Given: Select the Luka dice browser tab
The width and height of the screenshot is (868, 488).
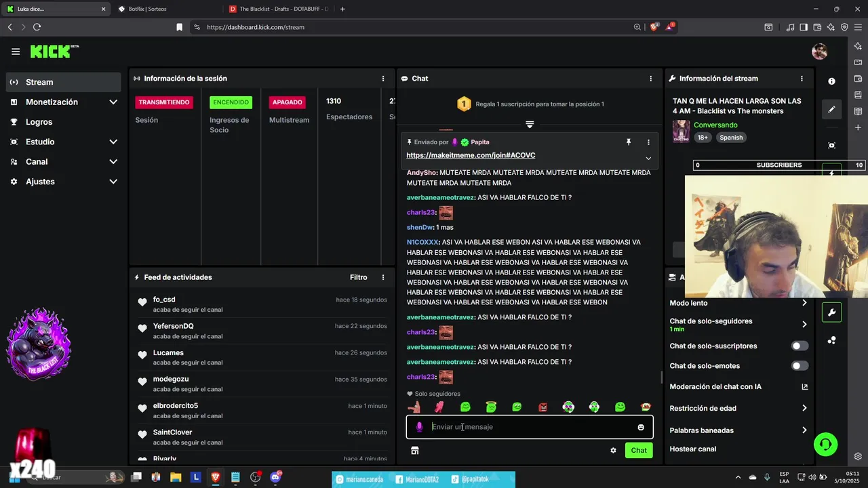Looking at the screenshot, I should coord(56,9).
